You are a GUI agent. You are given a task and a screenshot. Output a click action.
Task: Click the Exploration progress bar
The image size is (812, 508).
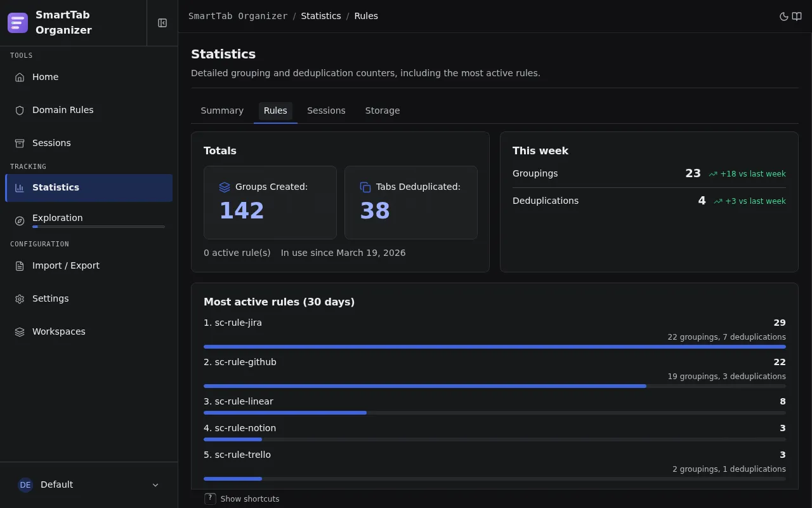(x=98, y=227)
